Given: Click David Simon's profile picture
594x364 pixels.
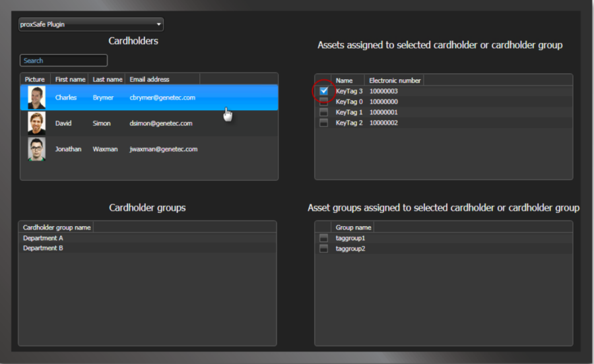Looking at the screenshot, I should pos(36,123).
